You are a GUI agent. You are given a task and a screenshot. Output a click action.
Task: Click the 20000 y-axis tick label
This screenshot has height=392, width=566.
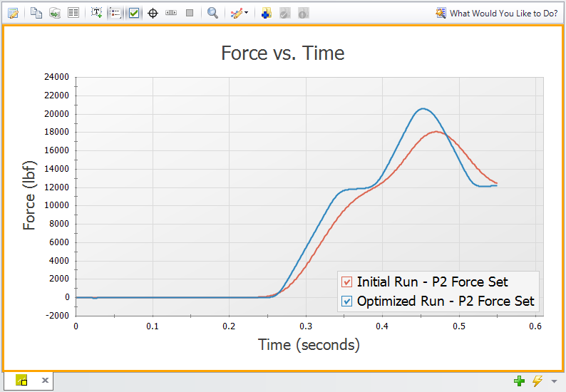(x=57, y=114)
